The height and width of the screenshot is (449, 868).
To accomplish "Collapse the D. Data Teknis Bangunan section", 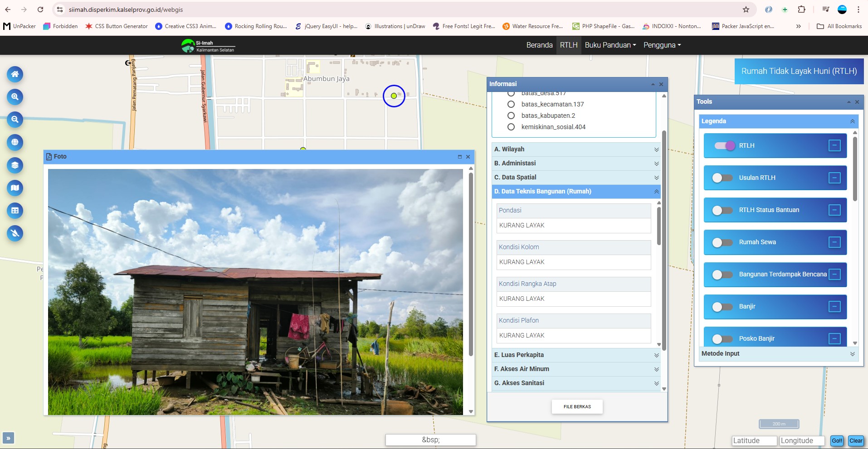I will tap(575, 191).
